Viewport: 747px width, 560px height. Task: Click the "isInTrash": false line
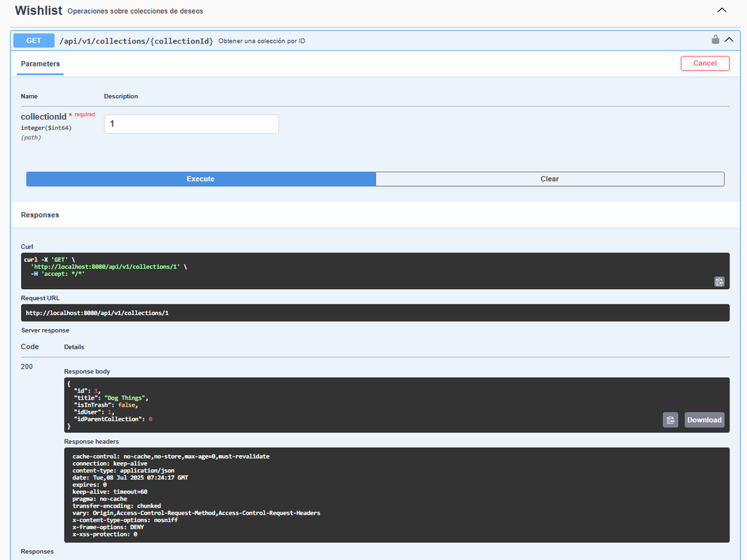(106, 405)
